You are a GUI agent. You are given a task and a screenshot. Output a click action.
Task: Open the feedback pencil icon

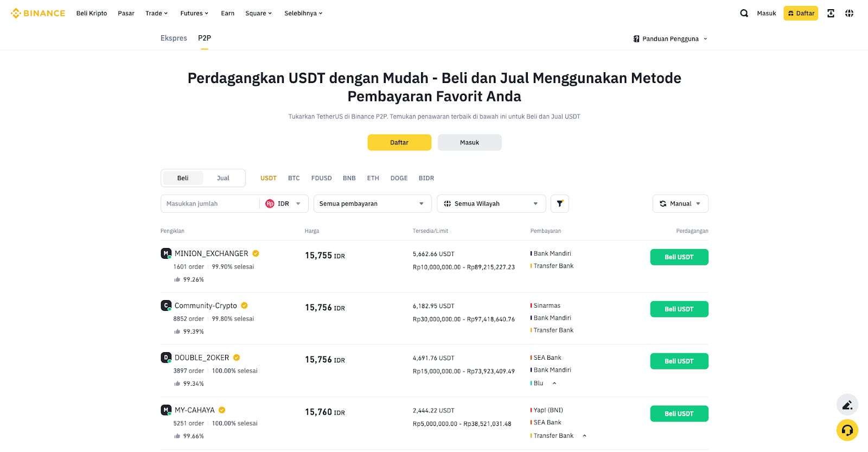(847, 404)
